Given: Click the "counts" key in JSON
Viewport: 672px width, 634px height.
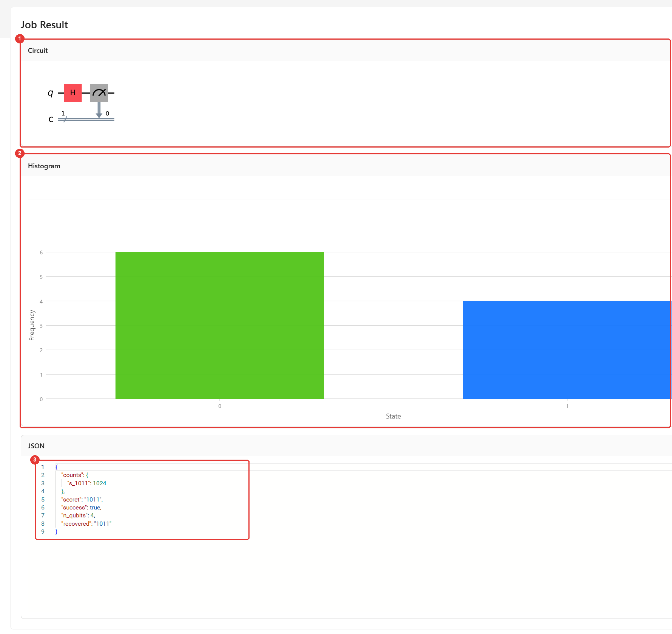Looking at the screenshot, I should coord(72,475).
